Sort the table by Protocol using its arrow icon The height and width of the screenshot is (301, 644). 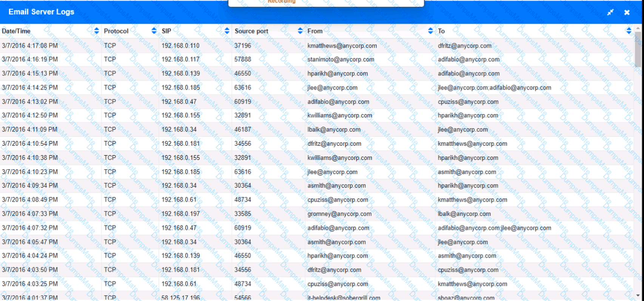154,31
